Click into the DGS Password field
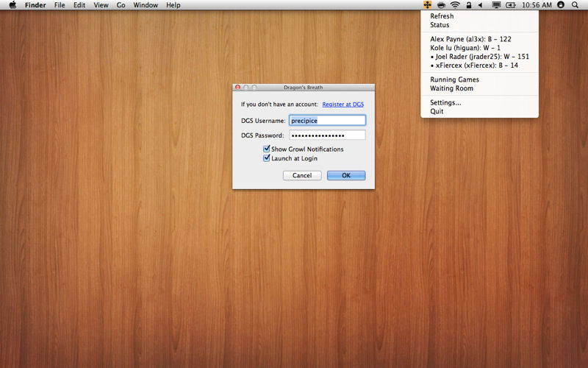 [327, 135]
